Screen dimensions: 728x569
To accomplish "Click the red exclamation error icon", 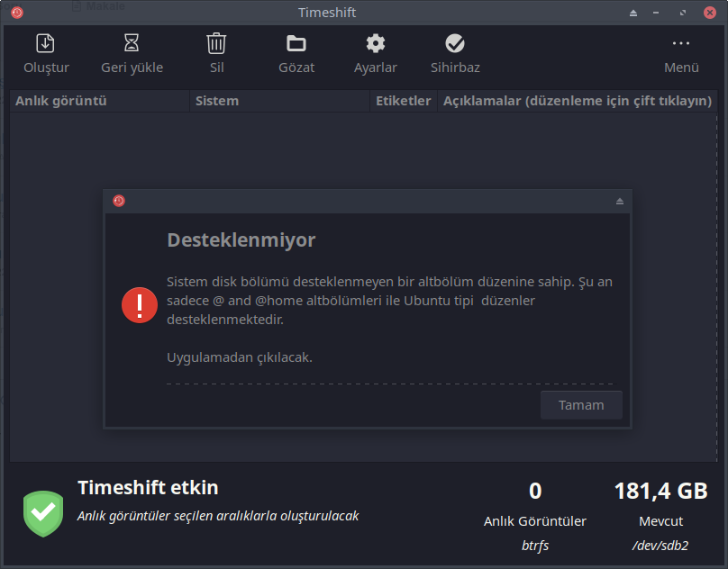I will click(x=140, y=305).
